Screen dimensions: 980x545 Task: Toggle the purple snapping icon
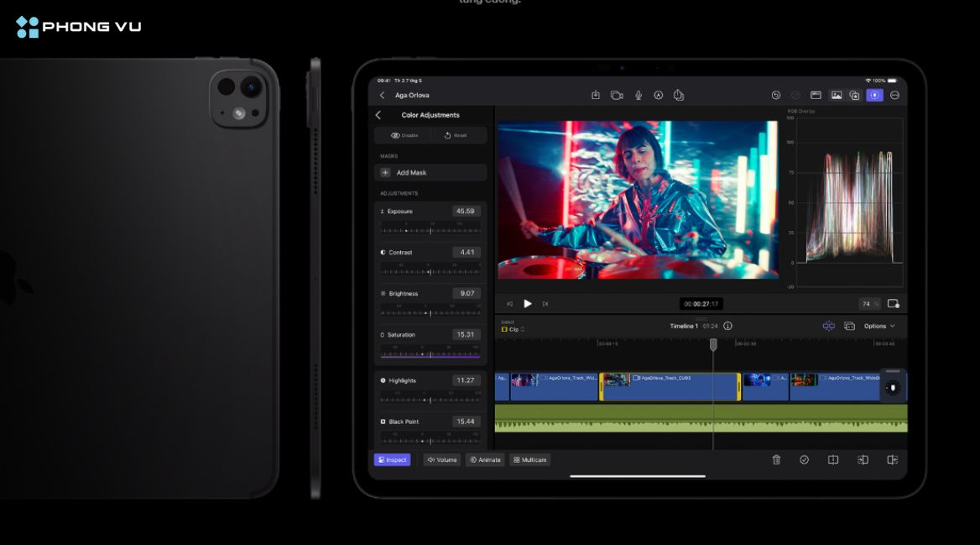pyautogui.click(x=828, y=326)
